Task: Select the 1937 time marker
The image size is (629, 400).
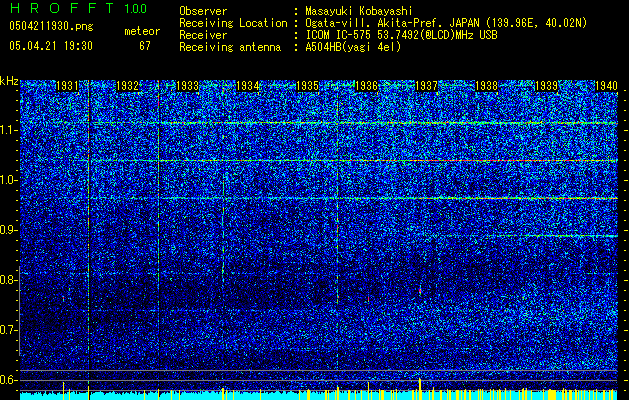Action: click(426, 86)
